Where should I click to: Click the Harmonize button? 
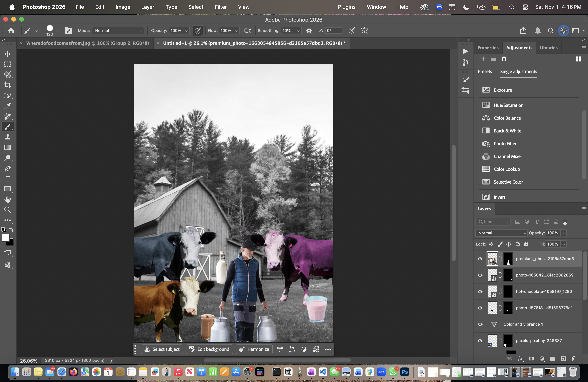click(254, 349)
